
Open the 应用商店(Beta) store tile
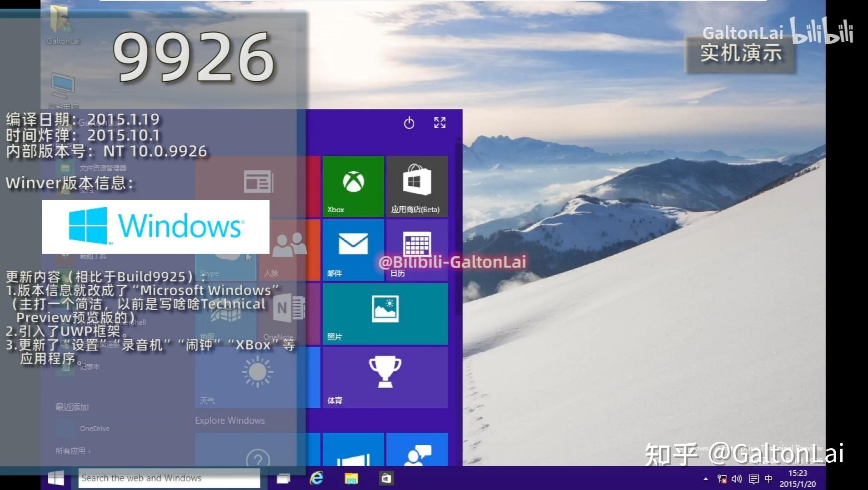click(x=417, y=186)
